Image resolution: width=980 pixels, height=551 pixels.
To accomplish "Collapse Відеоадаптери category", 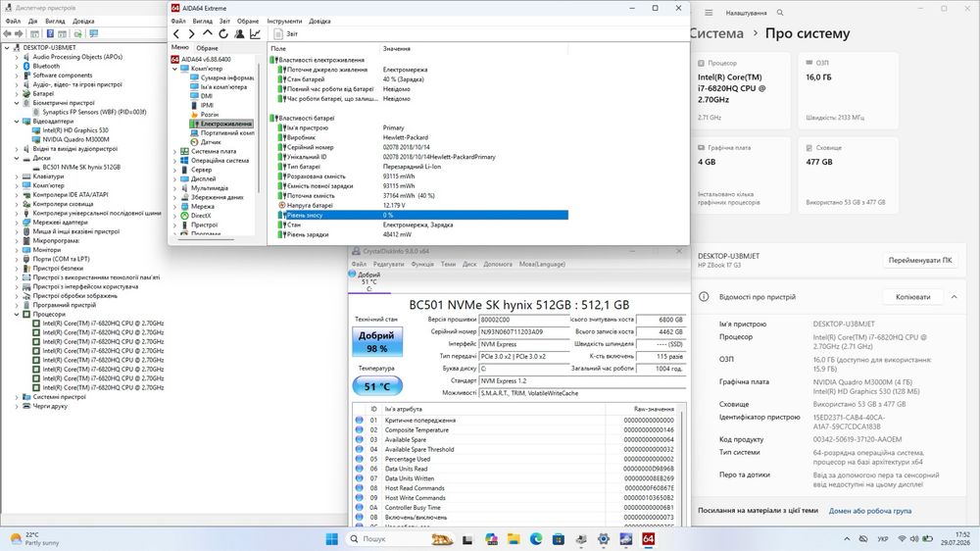I will [x=17, y=122].
